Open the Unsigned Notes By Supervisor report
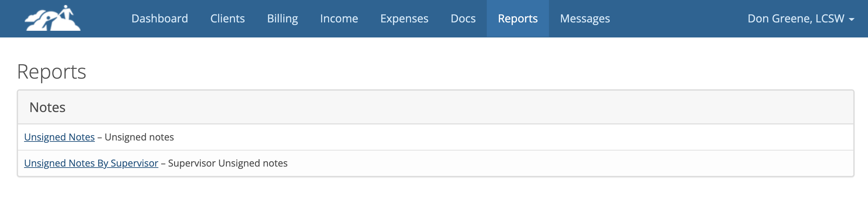This screenshot has height=200, width=868. 91,163
